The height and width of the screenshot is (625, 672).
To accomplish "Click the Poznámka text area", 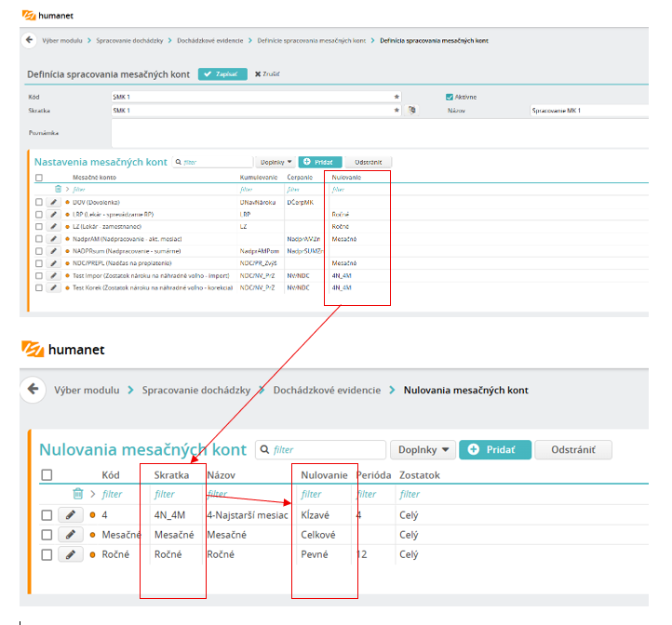I will (380, 133).
